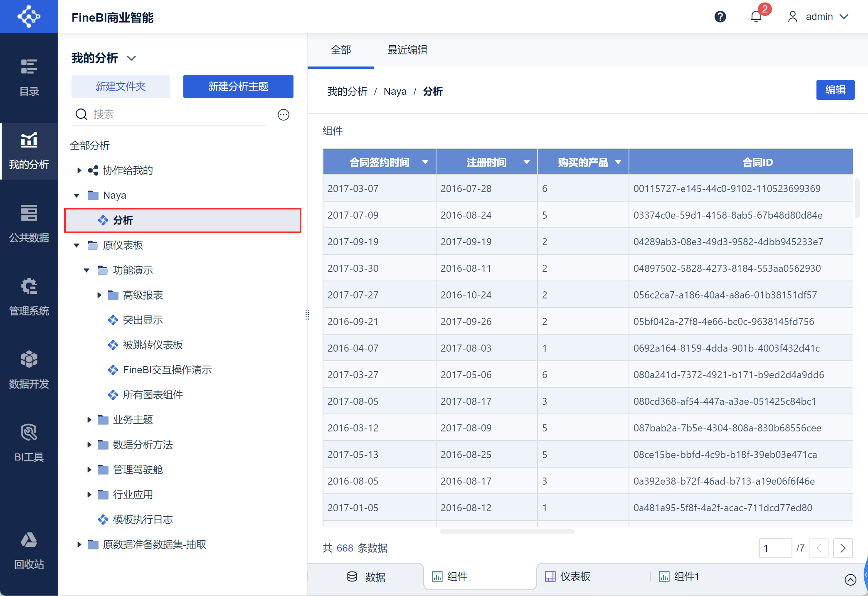Open the 我的分析 title dropdown chevron
This screenshot has width=868, height=596.
tap(131, 58)
